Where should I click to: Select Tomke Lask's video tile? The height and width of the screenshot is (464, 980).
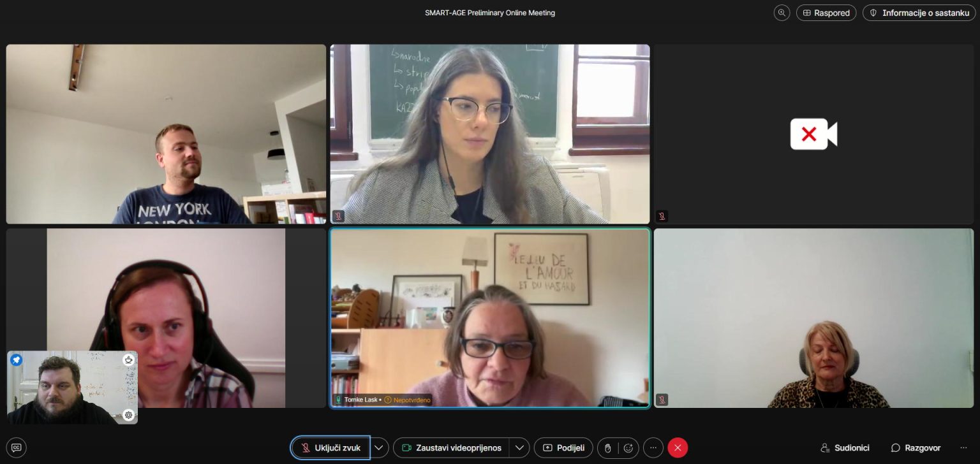(489, 317)
